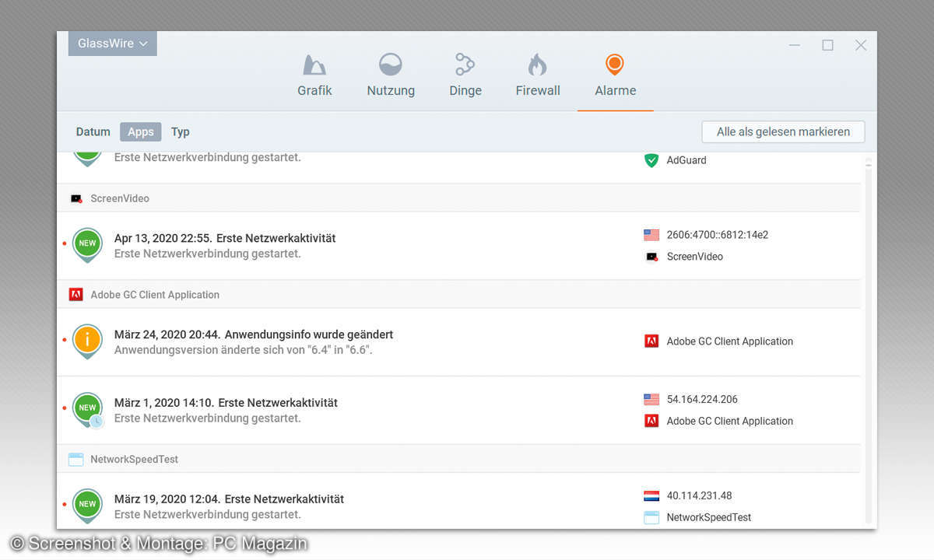
Task: Click the AdGuard green shield icon
Action: point(652,160)
